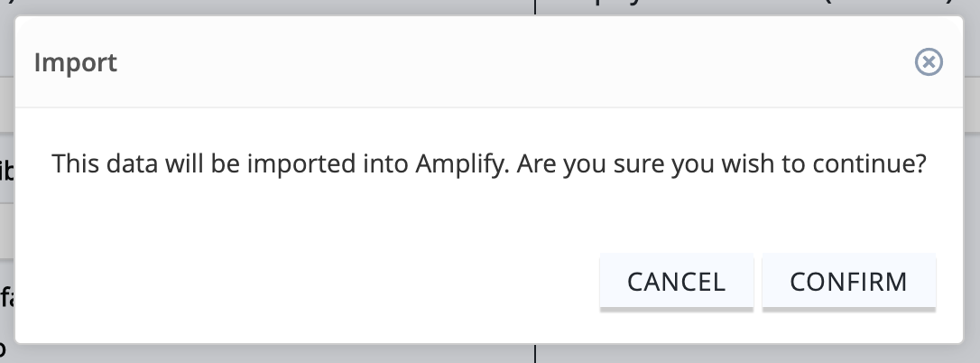This screenshot has width=980, height=363.
Task: Select the import confirmation message text
Action: tap(489, 164)
